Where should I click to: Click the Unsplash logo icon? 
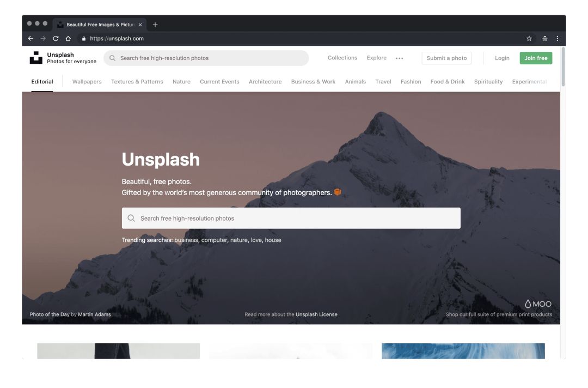click(36, 58)
